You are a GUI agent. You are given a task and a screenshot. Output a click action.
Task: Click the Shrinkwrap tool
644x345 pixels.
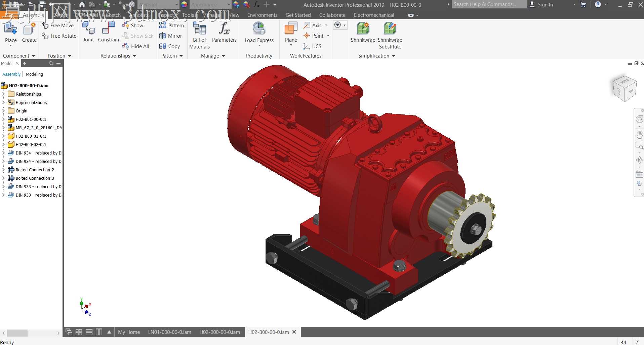coord(363,33)
